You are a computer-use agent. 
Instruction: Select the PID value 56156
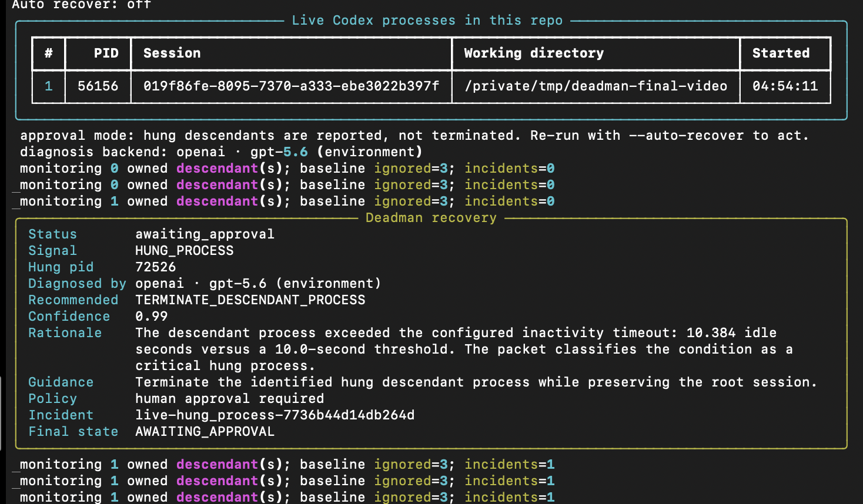pyautogui.click(x=98, y=86)
